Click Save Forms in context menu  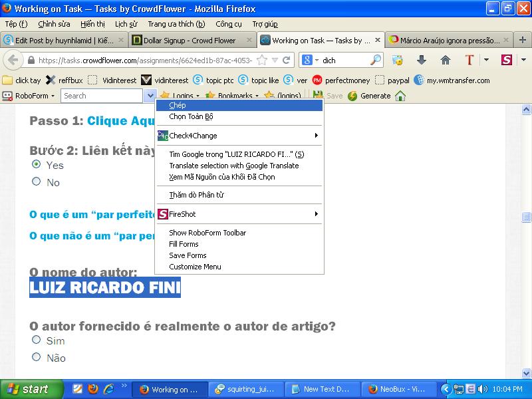239,255
